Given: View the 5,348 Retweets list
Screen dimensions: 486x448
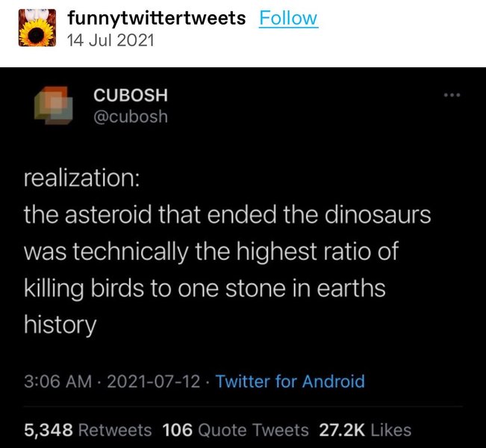Looking at the screenshot, I should coord(87,429).
